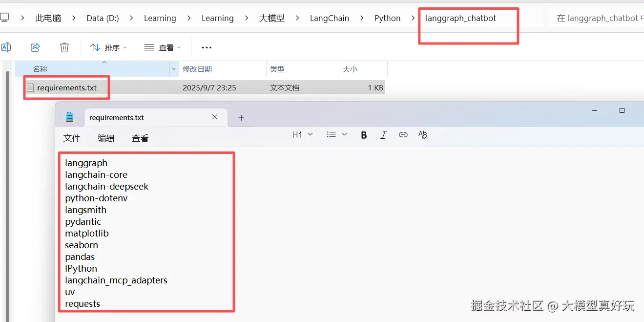Expand chevron after Python breadcrumb
Viewport: 644px width, 322px height.
tap(414, 19)
